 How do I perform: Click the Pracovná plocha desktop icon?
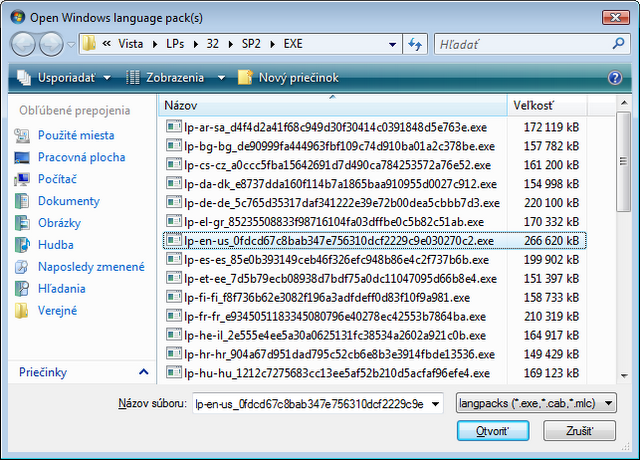(x=22, y=158)
